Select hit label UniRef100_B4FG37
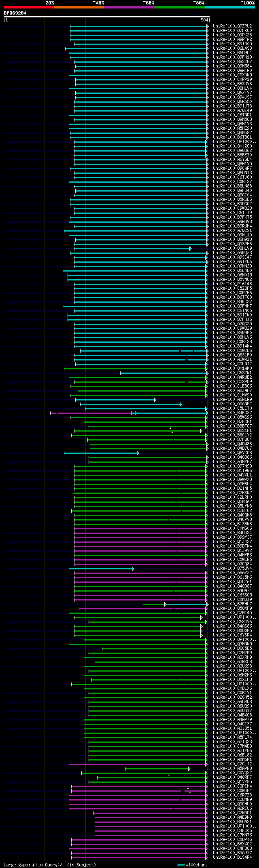 [x=232, y=413]
